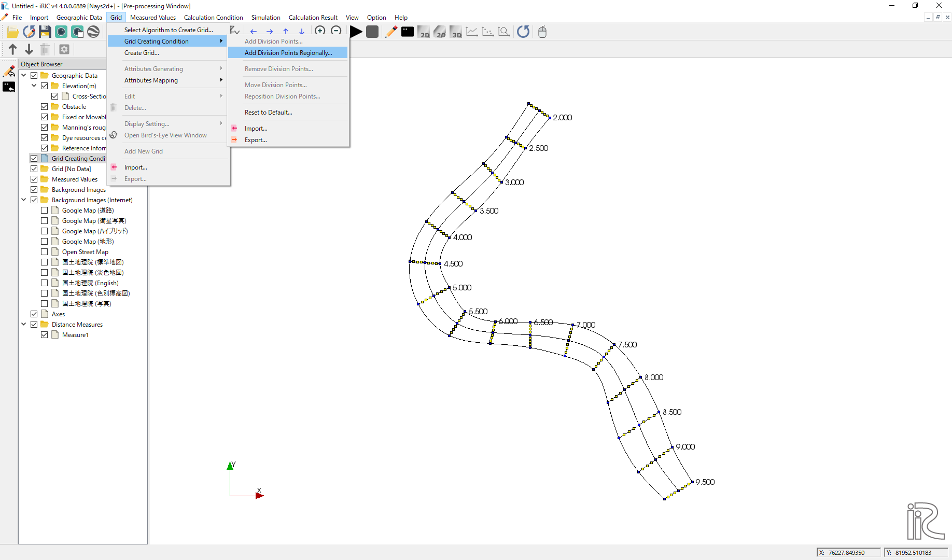Select Export in the Grid Creating Condition submenu
This screenshot has width=952, height=560.
pos(288,140)
